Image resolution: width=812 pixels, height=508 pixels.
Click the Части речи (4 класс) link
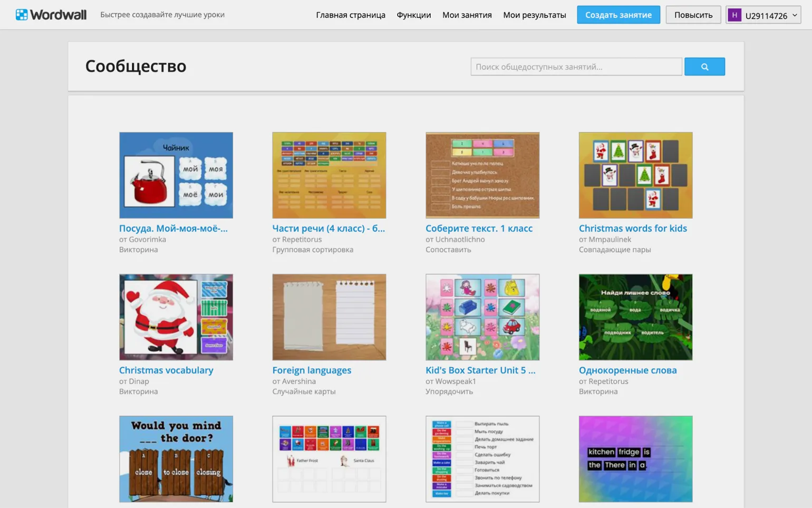coord(328,228)
